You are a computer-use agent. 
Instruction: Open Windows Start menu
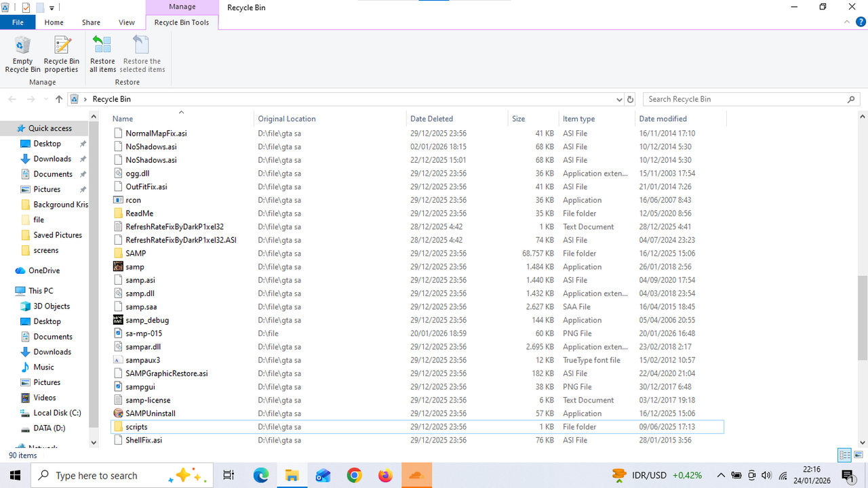click(x=15, y=475)
